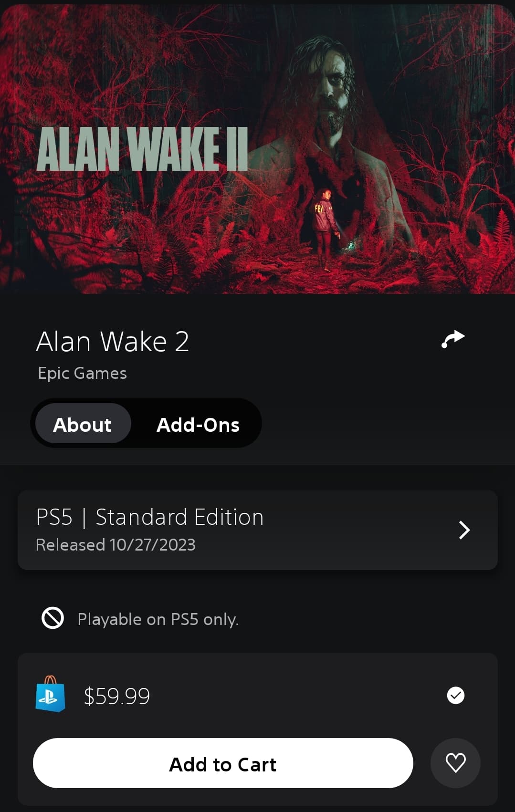
Task: Open the PS5 | Standard Edition selector
Action: click(258, 530)
